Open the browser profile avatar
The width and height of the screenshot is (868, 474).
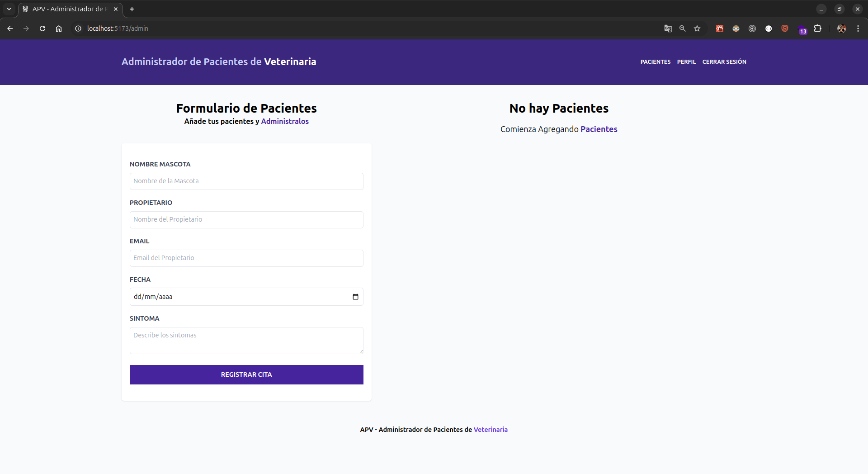pos(842,28)
